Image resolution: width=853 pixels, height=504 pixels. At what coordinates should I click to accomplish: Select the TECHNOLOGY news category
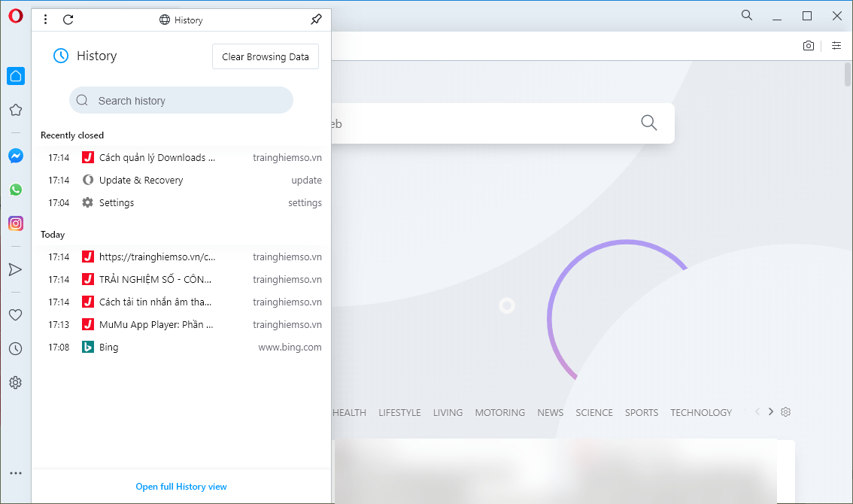[x=701, y=412]
